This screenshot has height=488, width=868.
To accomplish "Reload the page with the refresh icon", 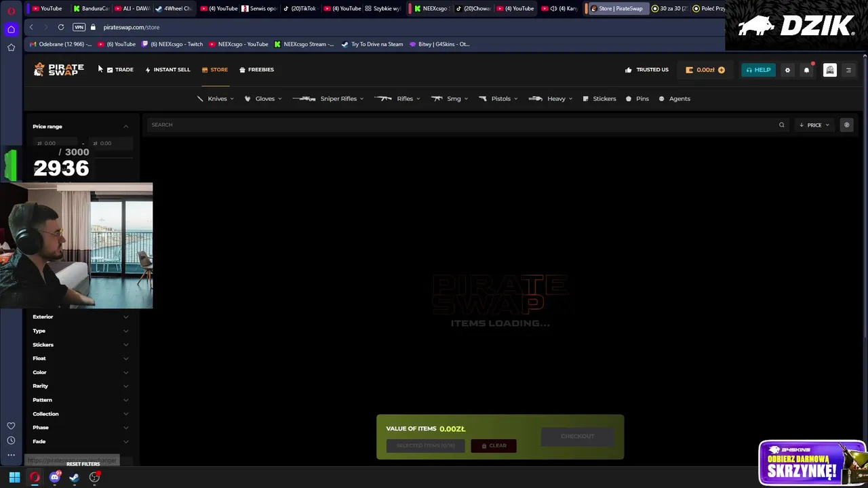I will click(x=61, y=27).
